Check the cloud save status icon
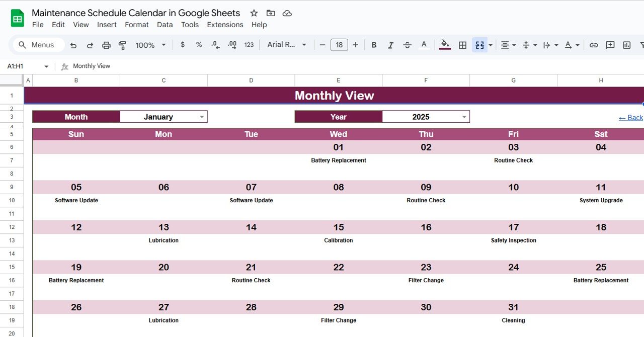Viewport: 644px width, 337px height. pyautogui.click(x=287, y=13)
